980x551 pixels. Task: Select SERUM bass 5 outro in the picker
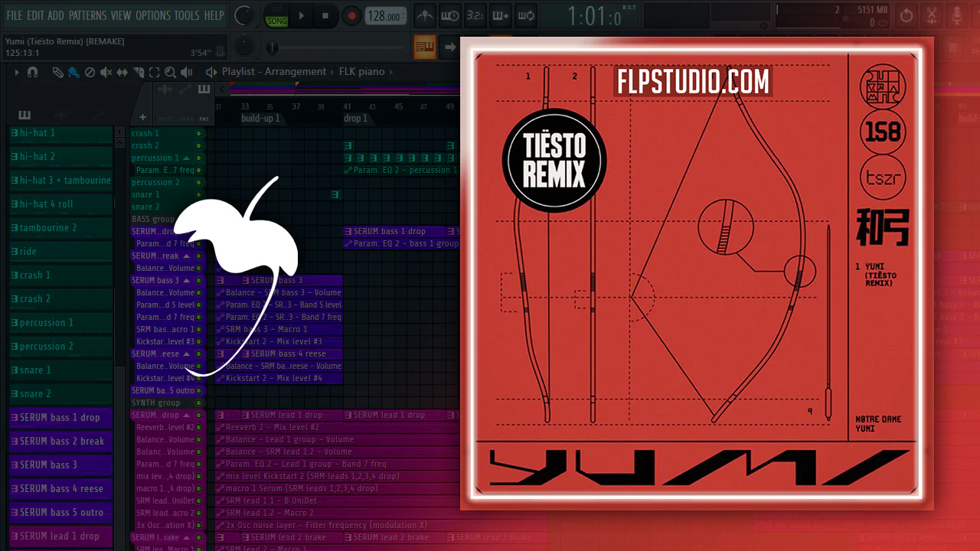[60, 513]
